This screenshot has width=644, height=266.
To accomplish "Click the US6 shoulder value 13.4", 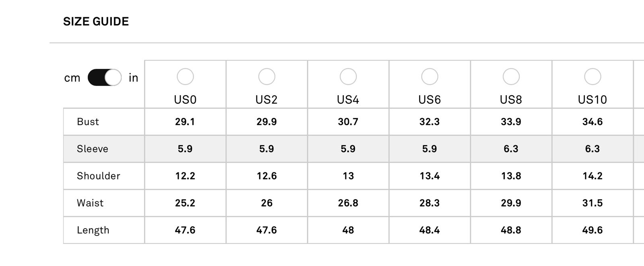I will pos(429,176).
